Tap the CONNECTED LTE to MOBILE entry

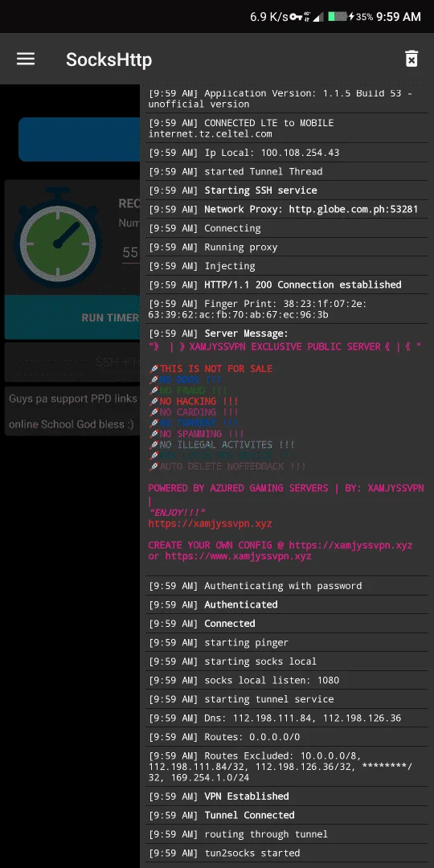point(287,129)
